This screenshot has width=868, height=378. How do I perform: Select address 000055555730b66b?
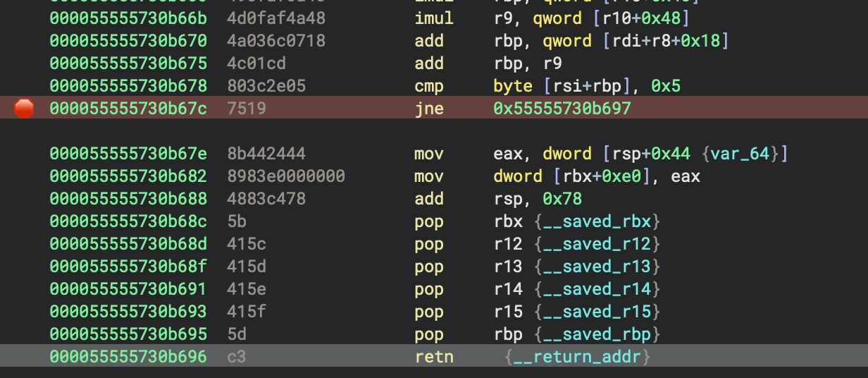128,18
